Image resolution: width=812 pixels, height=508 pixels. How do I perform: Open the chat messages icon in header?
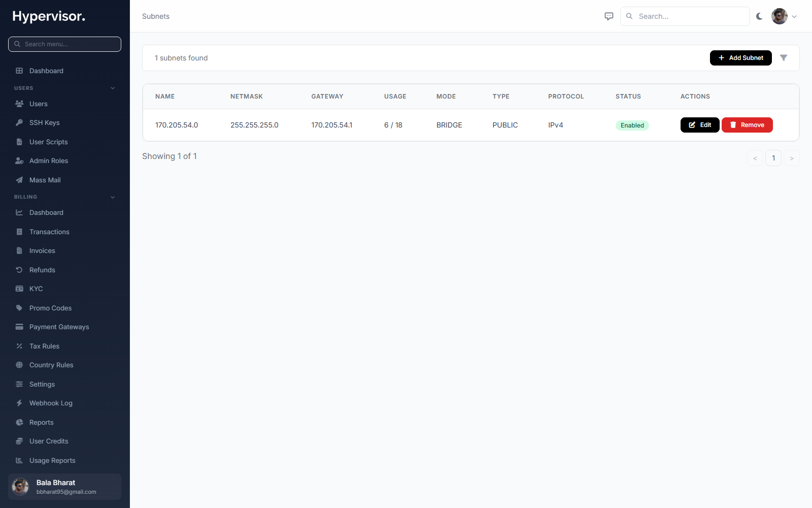pyautogui.click(x=609, y=16)
